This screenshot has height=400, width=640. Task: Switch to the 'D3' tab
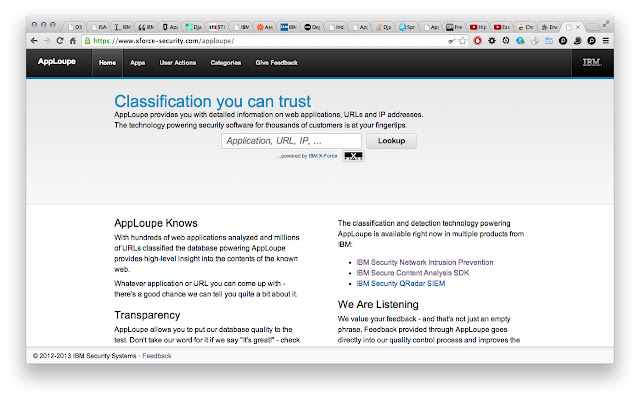coord(75,27)
